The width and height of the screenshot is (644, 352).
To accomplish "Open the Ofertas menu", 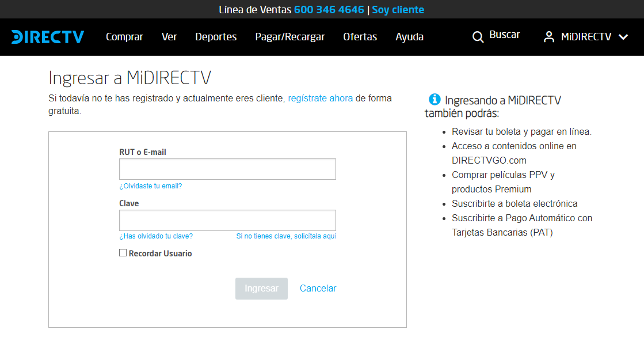I will pos(360,37).
